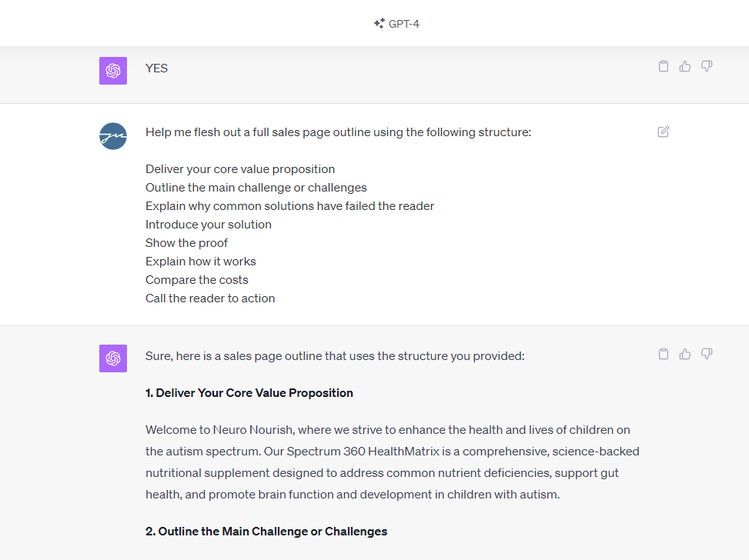The width and height of the screenshot is (749, 560).
Task: Click the line Help me flesh out a full sales page
Action: [x=338, y=132]
